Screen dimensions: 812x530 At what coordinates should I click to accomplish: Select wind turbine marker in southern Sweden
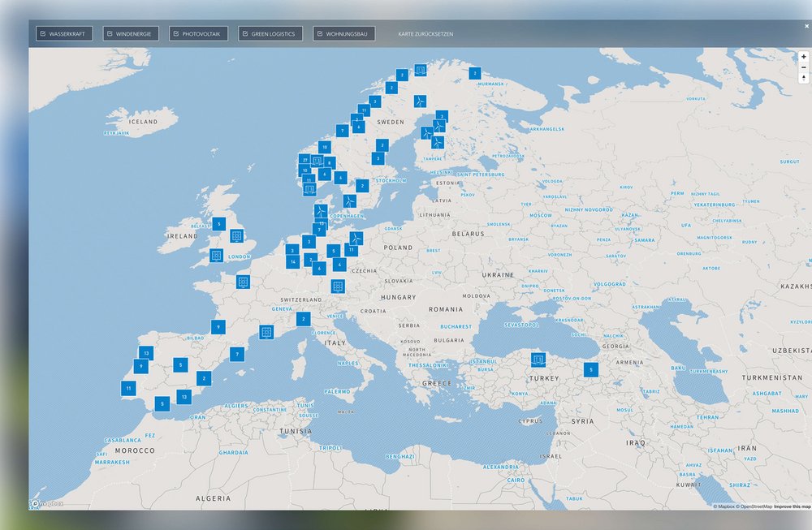pos(349,200)
